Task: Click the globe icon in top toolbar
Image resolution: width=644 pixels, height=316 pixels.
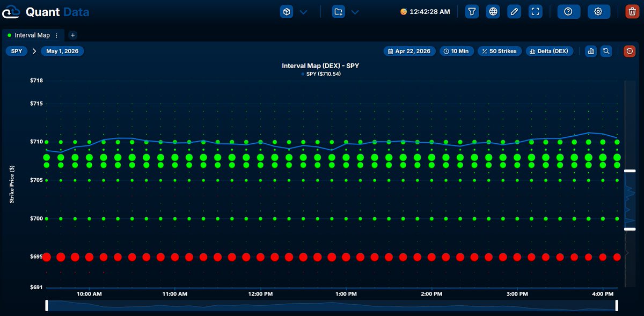Action: tap(493, 12)
